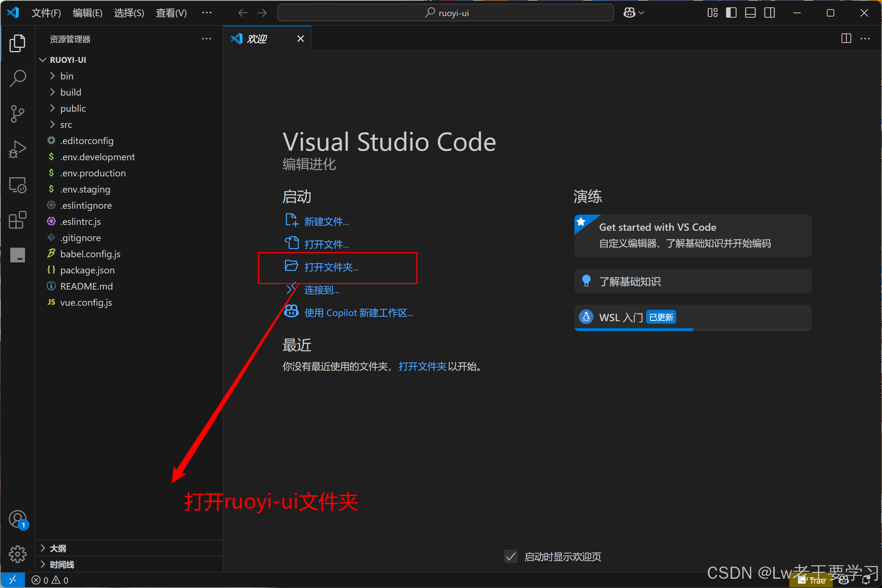This screenshot has width=882, height=588.
Task: Uncheck show welcome page on startup
Action: [511, 556]
